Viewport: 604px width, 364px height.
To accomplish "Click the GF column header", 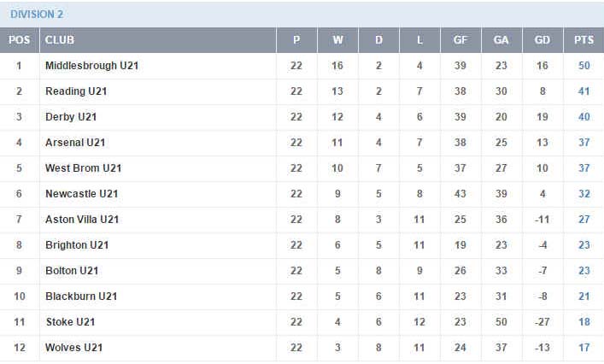I will [x=460, y=40].
